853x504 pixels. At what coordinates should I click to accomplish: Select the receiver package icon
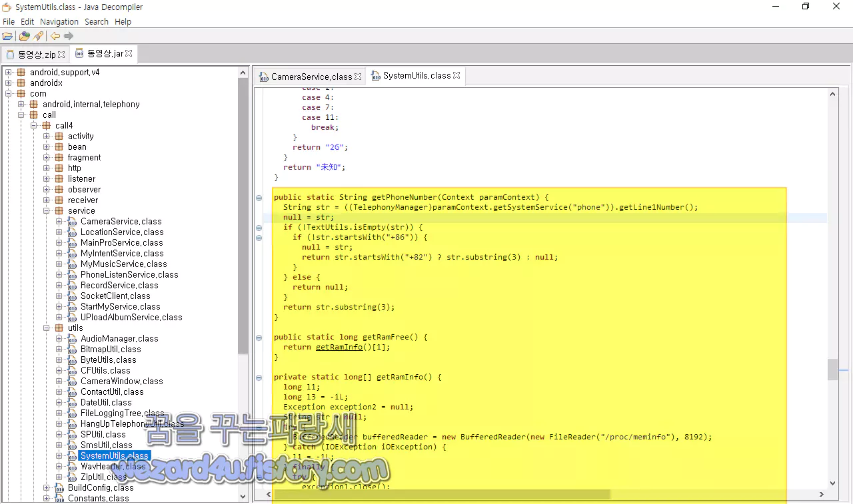(59, 200)
